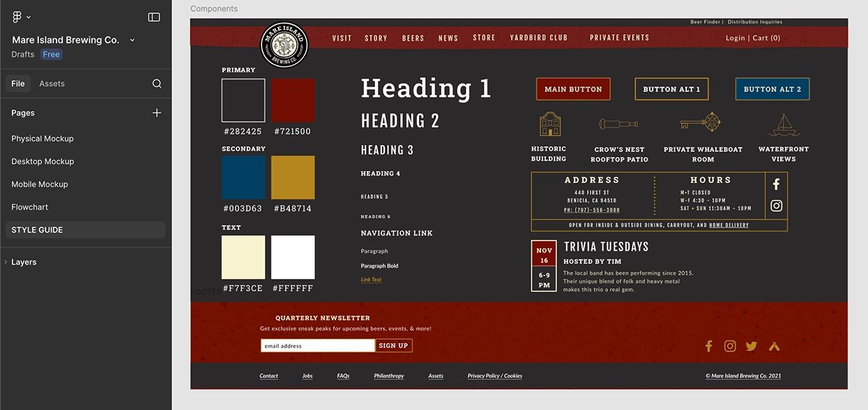Click the VISIT nav item
This screenshot has height=410, width=868.
(342, 38)
